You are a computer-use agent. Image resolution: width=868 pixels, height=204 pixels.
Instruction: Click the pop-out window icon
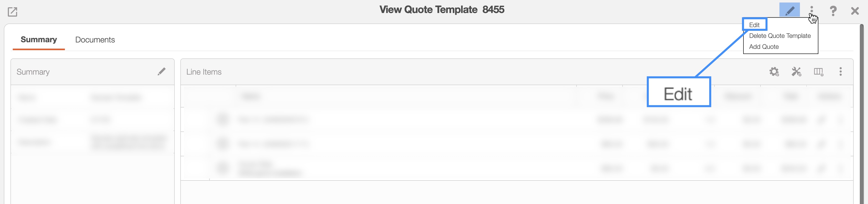pos(13,12)
